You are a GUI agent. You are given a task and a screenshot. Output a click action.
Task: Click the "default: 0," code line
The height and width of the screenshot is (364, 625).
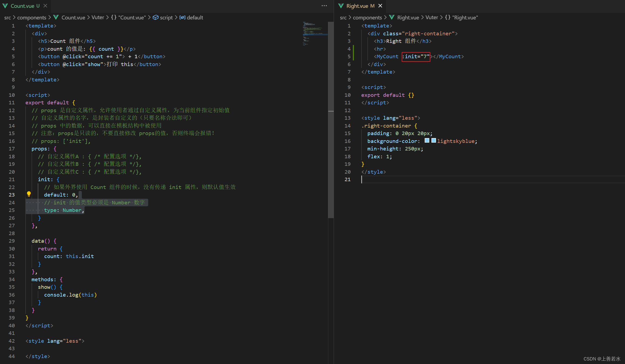(61, 195)
